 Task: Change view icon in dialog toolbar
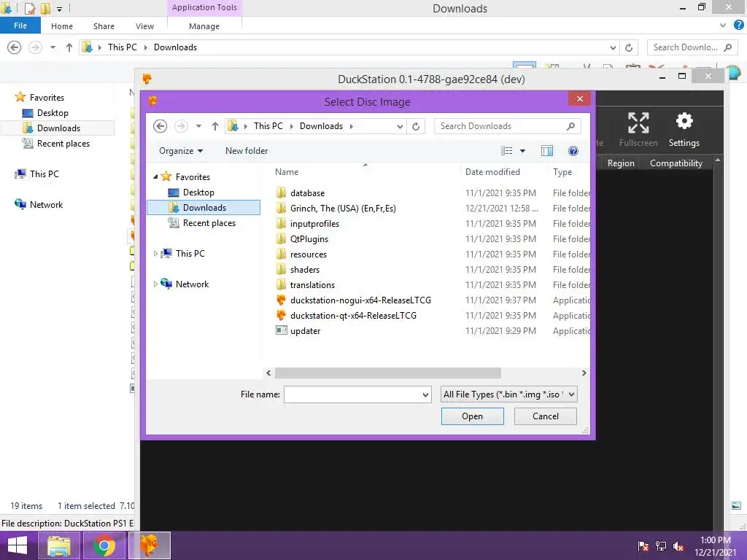click(507, 151)
